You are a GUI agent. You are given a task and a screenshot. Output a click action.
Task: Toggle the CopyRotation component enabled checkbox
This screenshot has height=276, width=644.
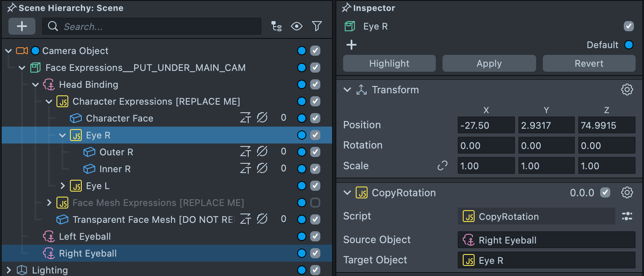point(605,192)
